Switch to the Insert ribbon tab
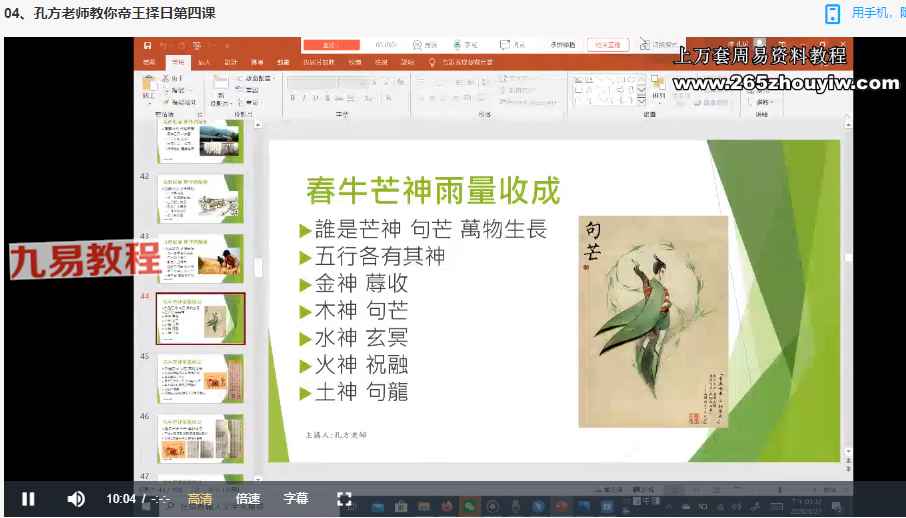Screen dimensions: 906x518 (204, 62)
